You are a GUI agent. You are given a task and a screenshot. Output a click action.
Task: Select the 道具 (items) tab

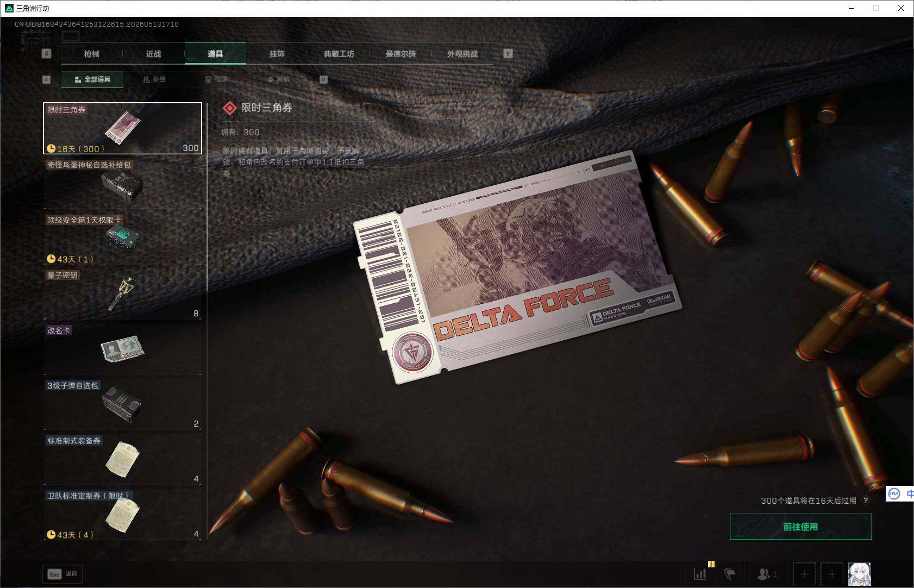[215, 54]
